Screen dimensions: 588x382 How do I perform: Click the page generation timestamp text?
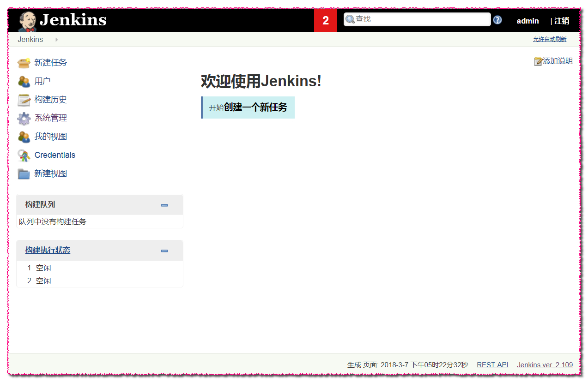407,365
